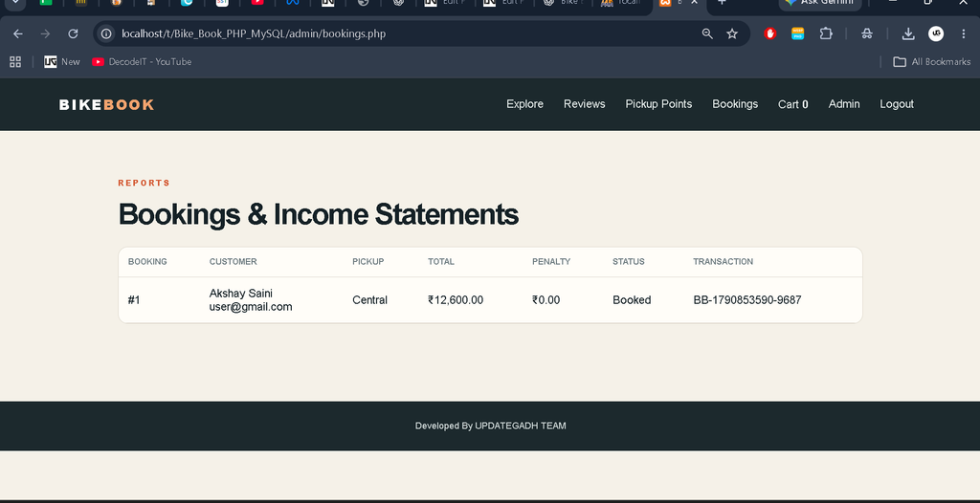
Task: Click the browser forward arrow
Action: point(45,33)
